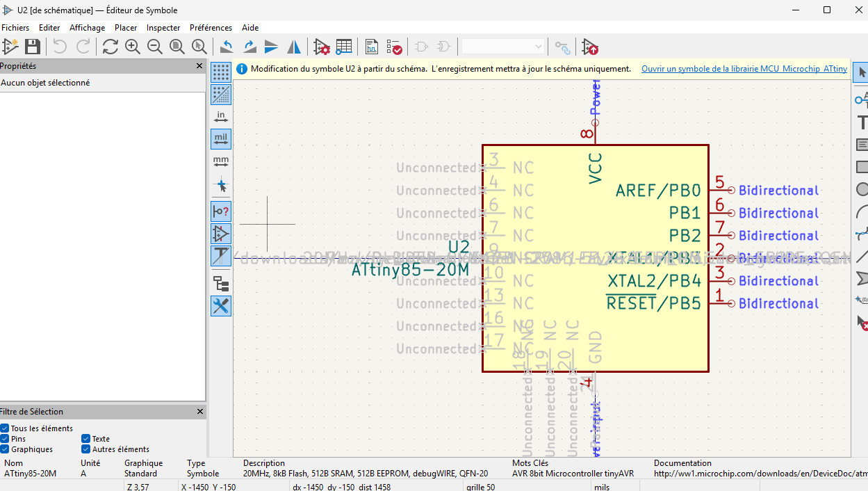Switch units to inches
Viewport: 868px width, 491px height.
221,116
